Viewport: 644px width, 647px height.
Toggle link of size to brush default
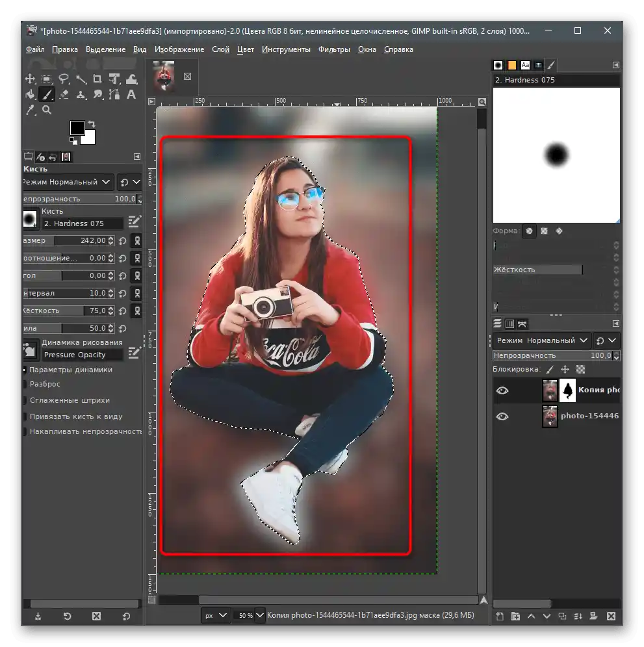tap(137, 241)
